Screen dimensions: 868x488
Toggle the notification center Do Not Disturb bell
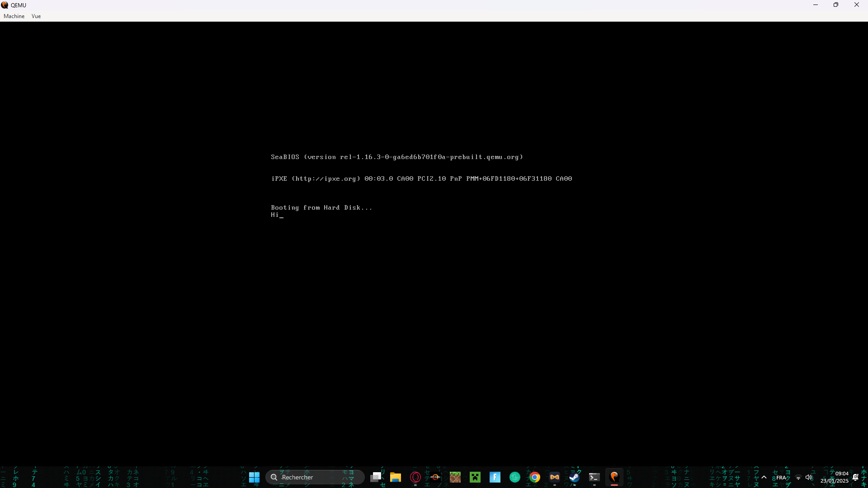pos(855,478)
